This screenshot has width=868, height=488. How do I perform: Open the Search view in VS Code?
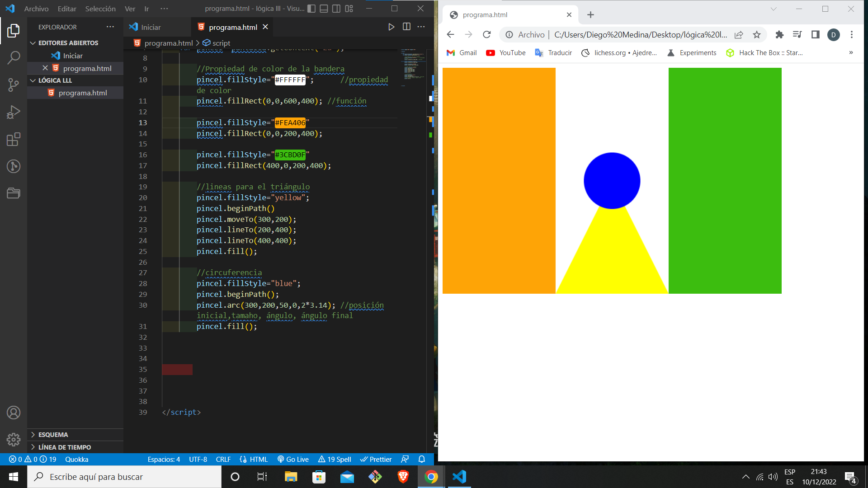click(x=14, y=57)
